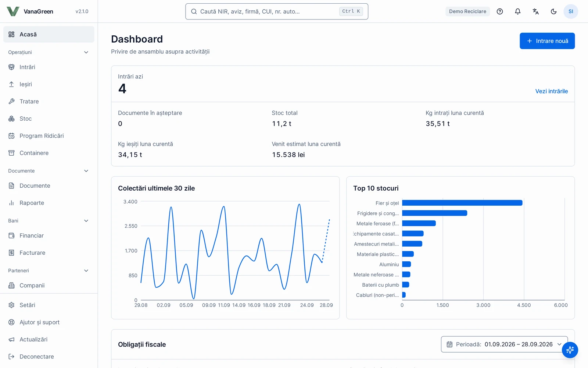Open the notifications bell
This screenshot has height=368, width=588.
click(518, 11)
